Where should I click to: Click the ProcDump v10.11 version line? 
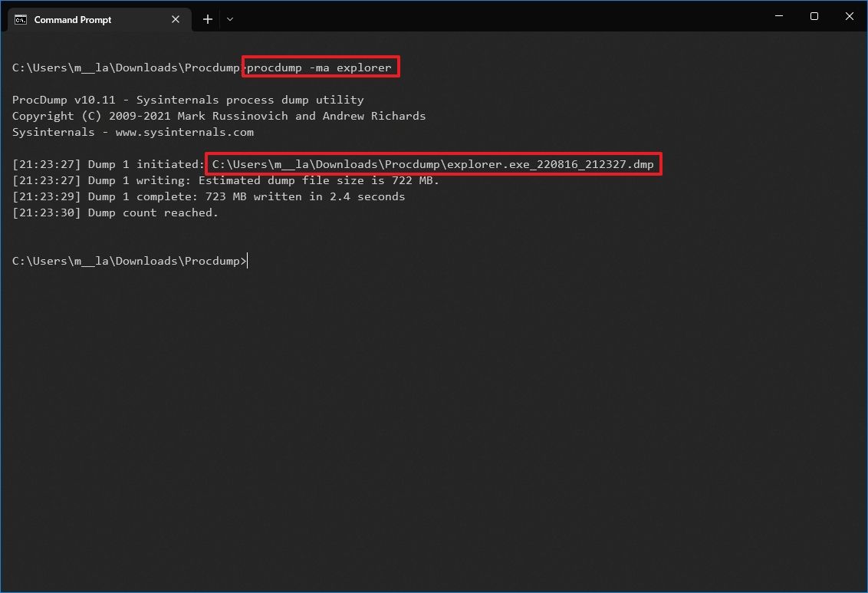click(x=187, y=99)
